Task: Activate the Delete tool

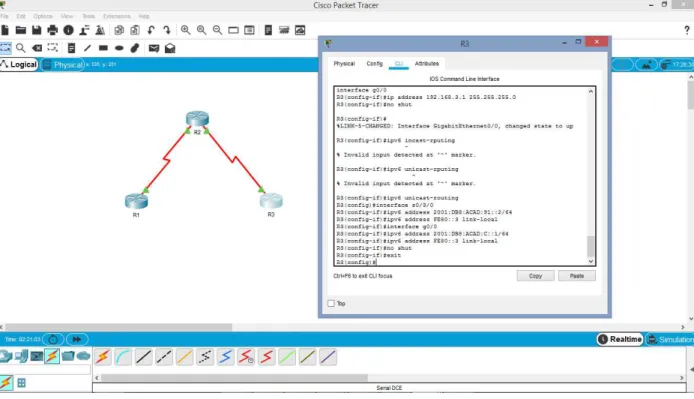Action: tap(37, 48)
